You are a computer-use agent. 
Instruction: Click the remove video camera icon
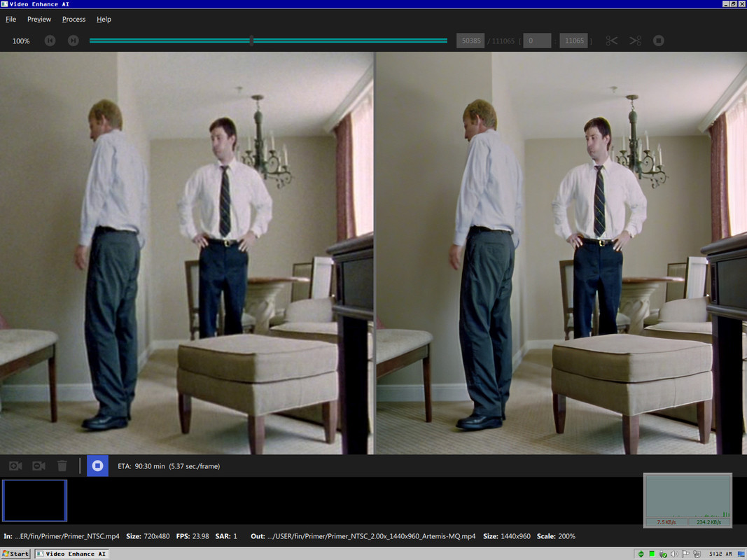click(x=39, y=465)
